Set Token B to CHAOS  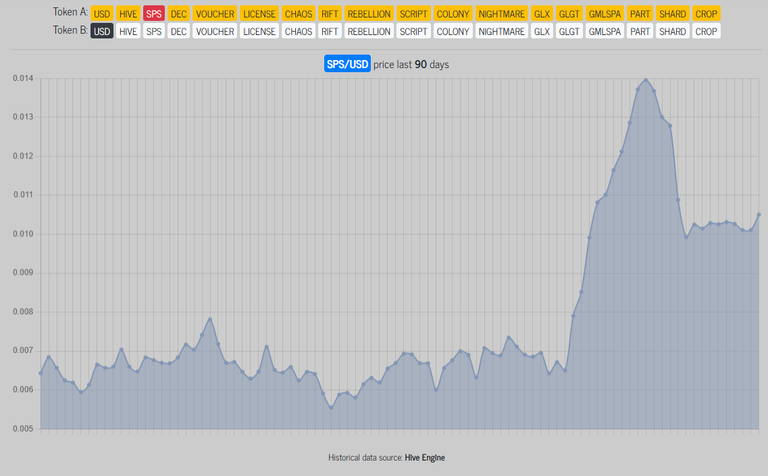[x=298, y=31]
